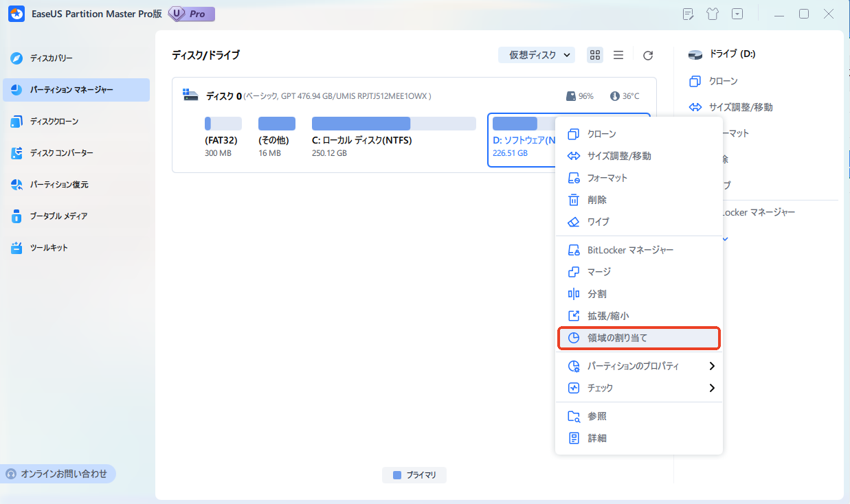Open ディスク コンバーター in sidebar
850x504 pixels.
(61, 153)
